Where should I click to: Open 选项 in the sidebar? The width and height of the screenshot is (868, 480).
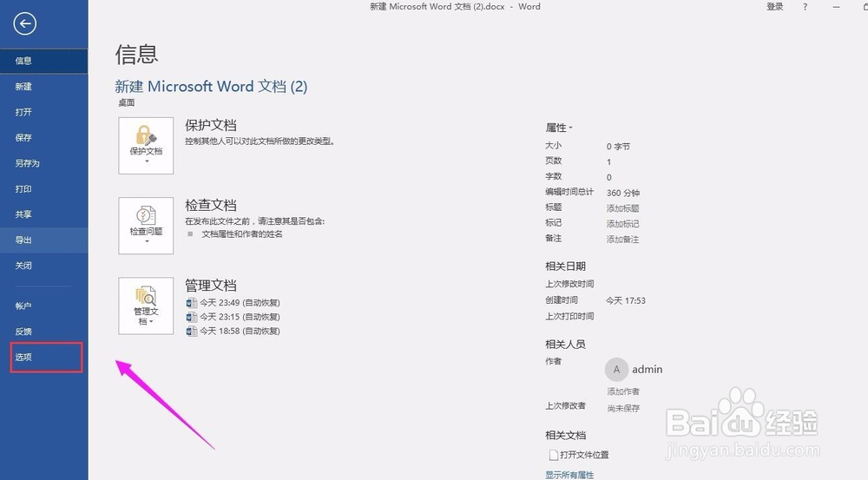[43, 357]
